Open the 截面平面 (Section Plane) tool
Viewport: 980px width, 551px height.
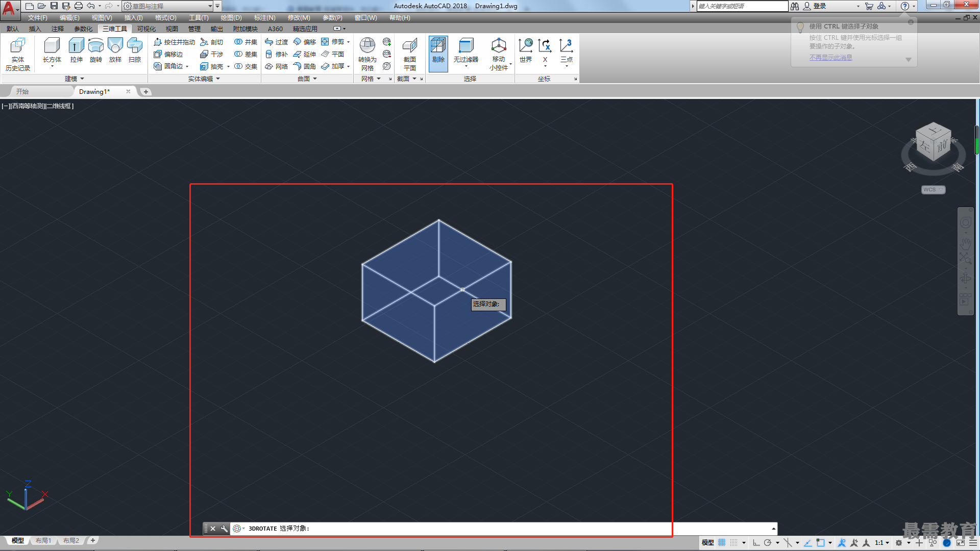(x=410, y=54)
